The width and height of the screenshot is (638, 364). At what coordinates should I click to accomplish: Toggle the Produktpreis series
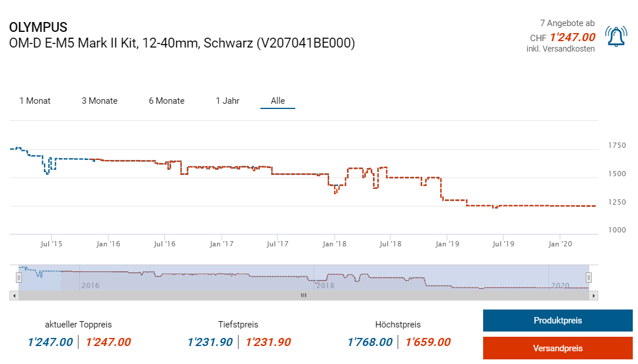[557, 321]
